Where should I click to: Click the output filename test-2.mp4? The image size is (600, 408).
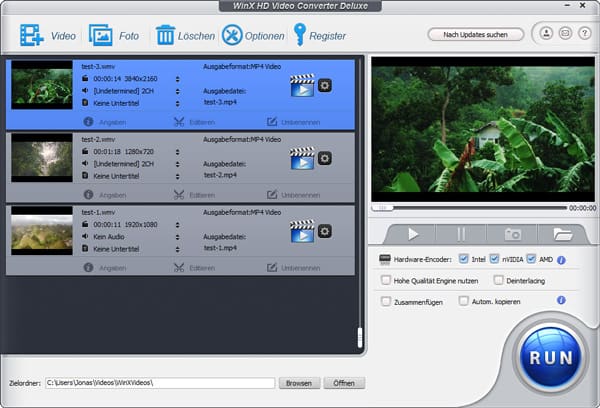(x=220, y=175)
